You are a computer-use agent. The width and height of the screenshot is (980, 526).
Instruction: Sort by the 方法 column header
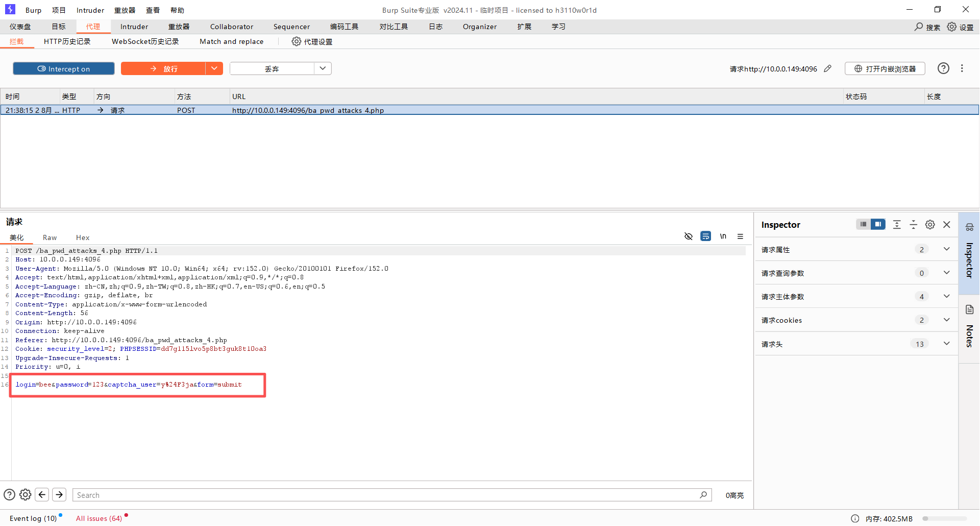point(202,97)
